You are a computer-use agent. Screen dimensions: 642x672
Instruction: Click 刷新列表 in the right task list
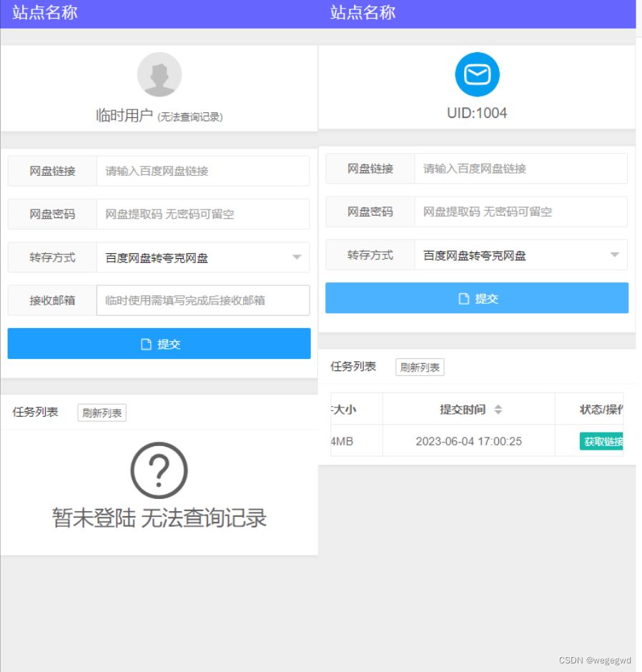(420, 367)
